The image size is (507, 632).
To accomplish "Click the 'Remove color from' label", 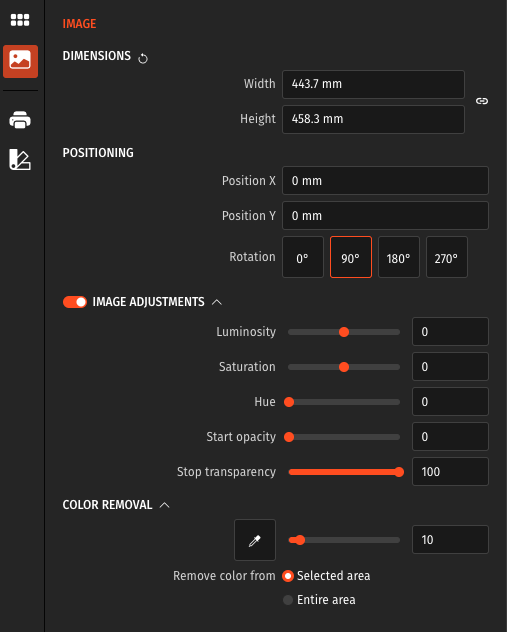I will pos(224,576).
